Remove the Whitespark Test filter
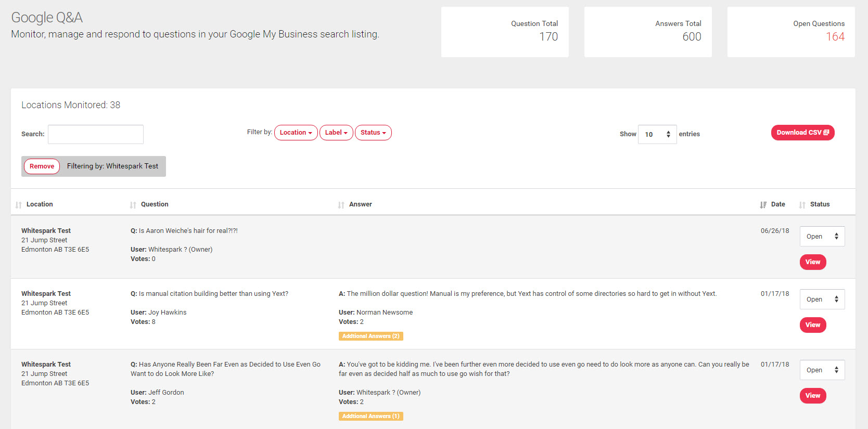The width and height of the screenshot is (868, 429). coord(42,166)
